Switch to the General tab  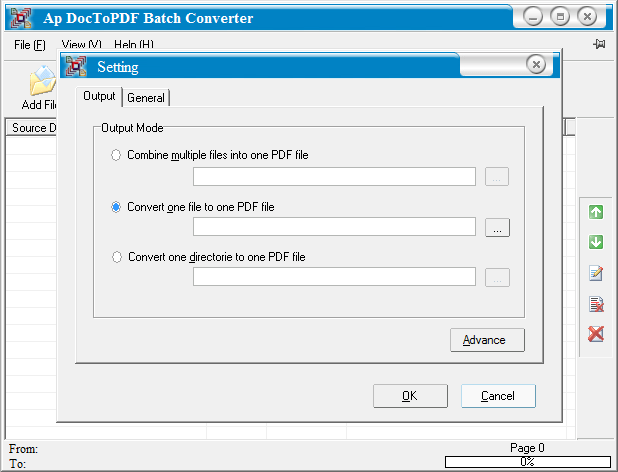pyautogui.click(x=146, y=98)
